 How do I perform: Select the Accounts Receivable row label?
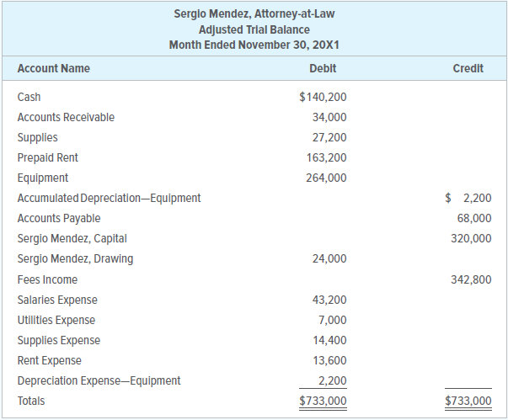coord(66,118)
